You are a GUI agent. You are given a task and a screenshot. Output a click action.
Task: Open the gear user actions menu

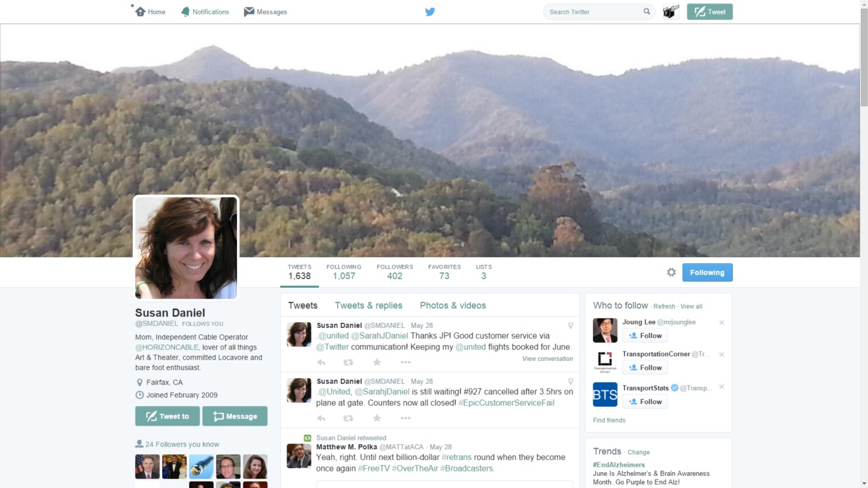pyautogui.click(x=671, y=272)
